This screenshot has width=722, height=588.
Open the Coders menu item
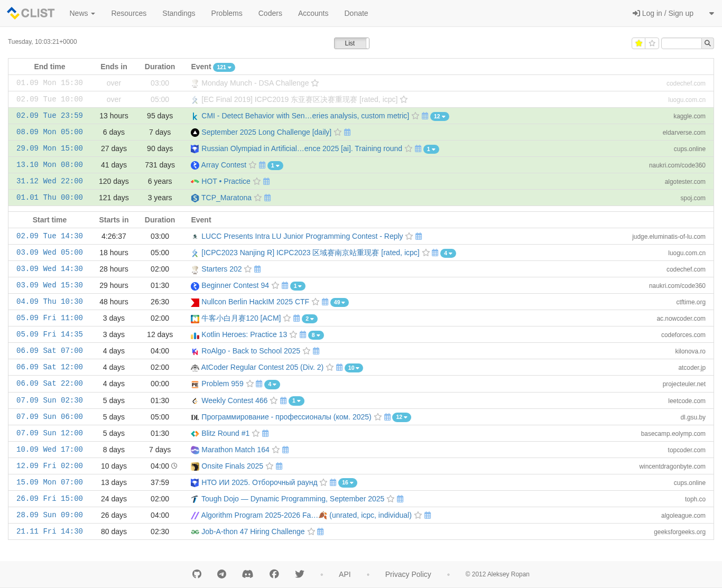point(270,13)
